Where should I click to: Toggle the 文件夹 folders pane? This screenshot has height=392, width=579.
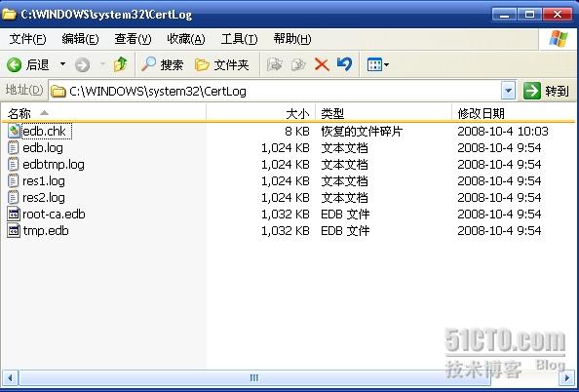click(x=222, y=65)
